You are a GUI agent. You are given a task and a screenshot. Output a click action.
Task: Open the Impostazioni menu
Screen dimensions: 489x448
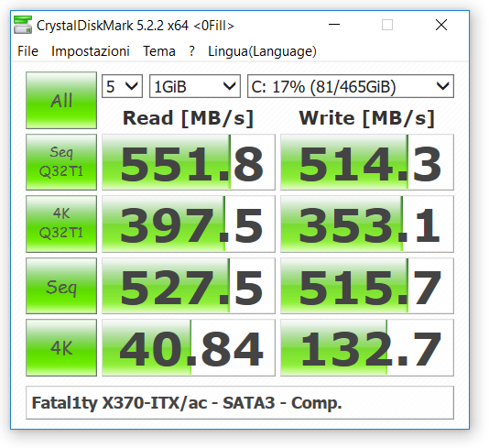pyautogui.click(x=91, y=51)
